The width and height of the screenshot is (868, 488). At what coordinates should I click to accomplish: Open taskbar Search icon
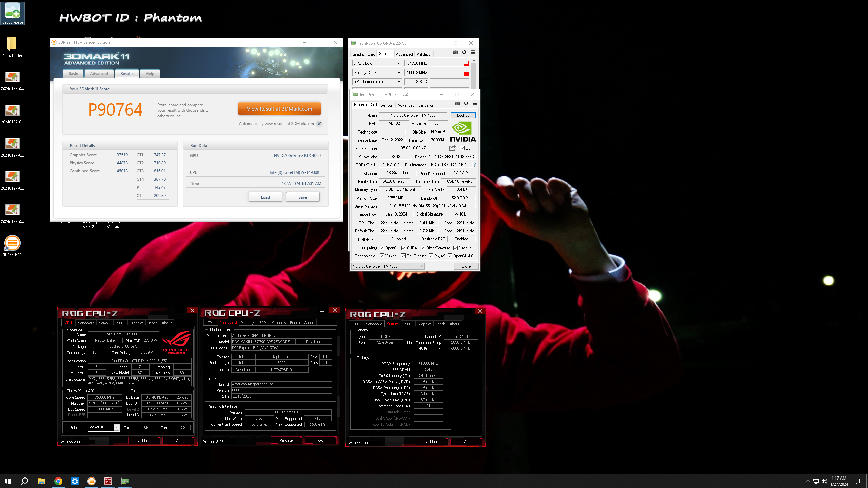(x=24, y=481)
